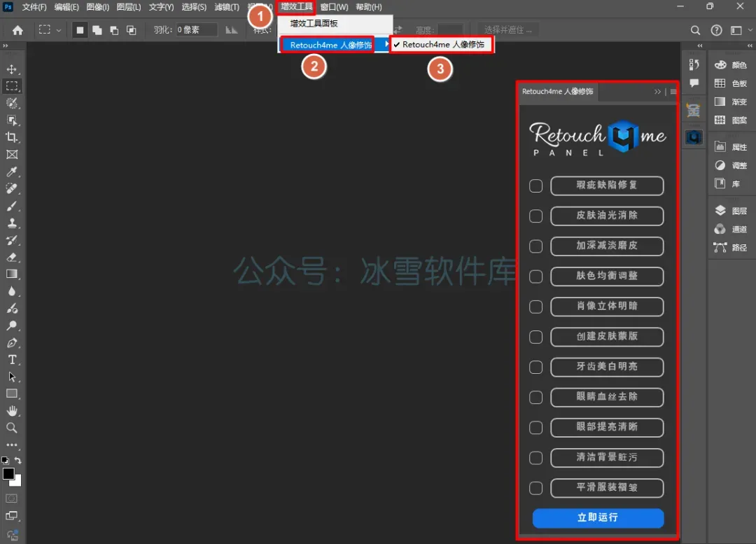
Task: Select the Eyedropper tool
Action: pos(12,172)
